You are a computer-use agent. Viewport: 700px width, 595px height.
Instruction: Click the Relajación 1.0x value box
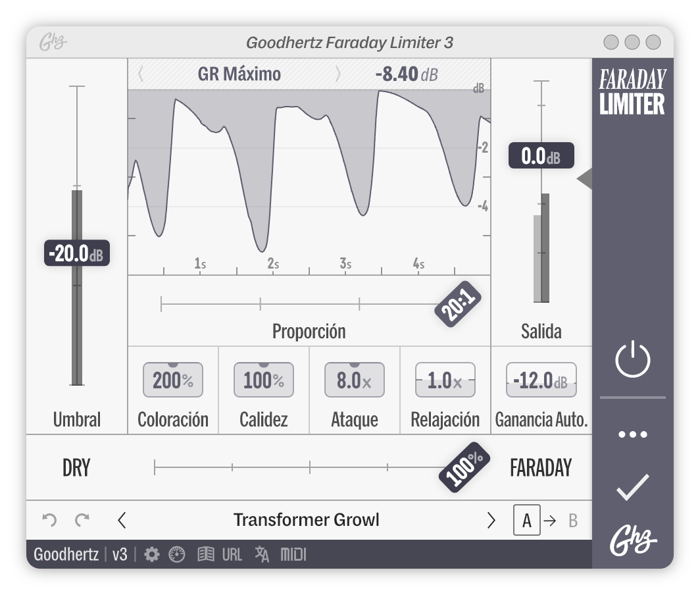pyautogui.click(x=445, y=380)
